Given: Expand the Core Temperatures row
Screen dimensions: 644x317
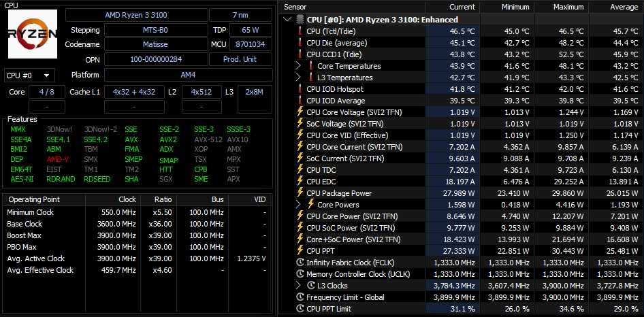Looking at the screenshot, I should [299, 66].
